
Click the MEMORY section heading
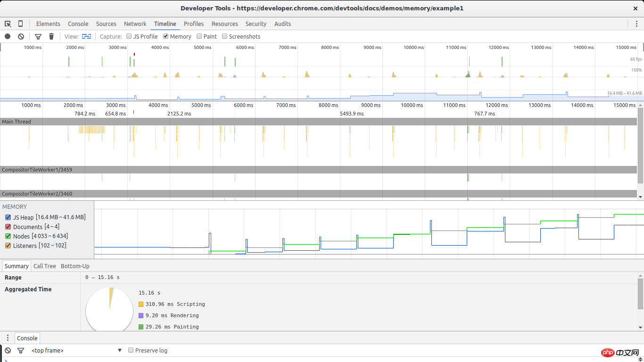15,206
